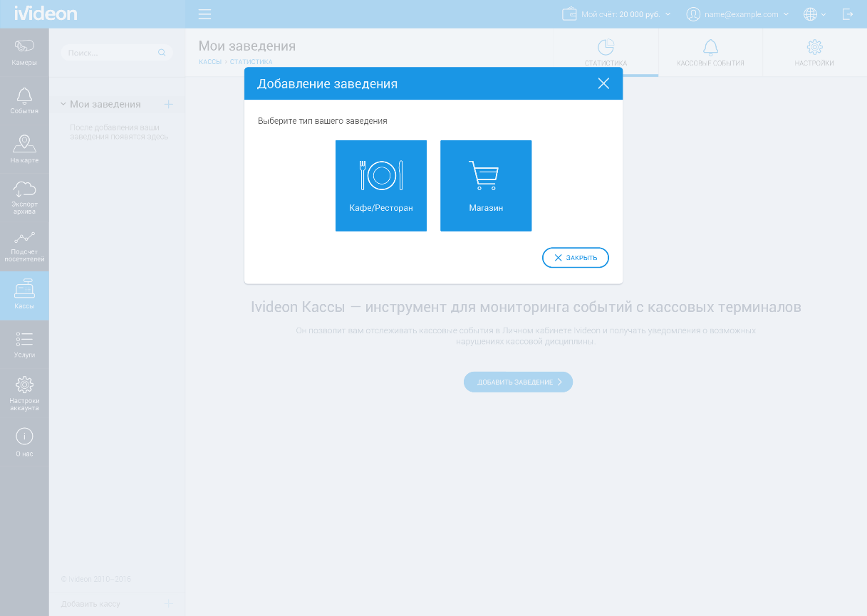Switch to the Кассовые события tab

(710, 53)
